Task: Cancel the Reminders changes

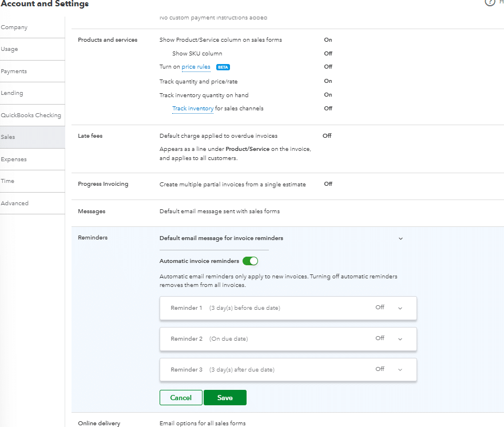Action: (181, 397)
